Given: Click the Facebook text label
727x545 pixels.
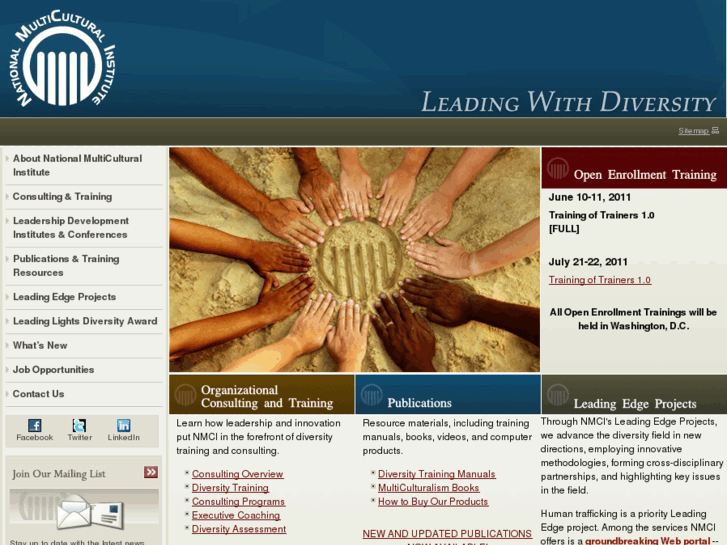Looking at the screenshot, I should point(35,437).
